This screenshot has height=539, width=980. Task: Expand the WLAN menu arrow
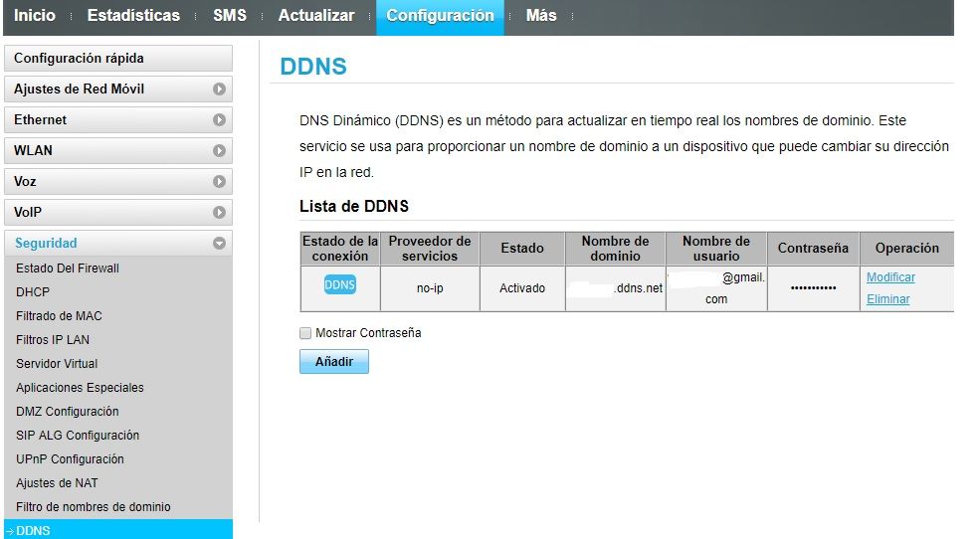pyautogui.click(x=219, y=151)
